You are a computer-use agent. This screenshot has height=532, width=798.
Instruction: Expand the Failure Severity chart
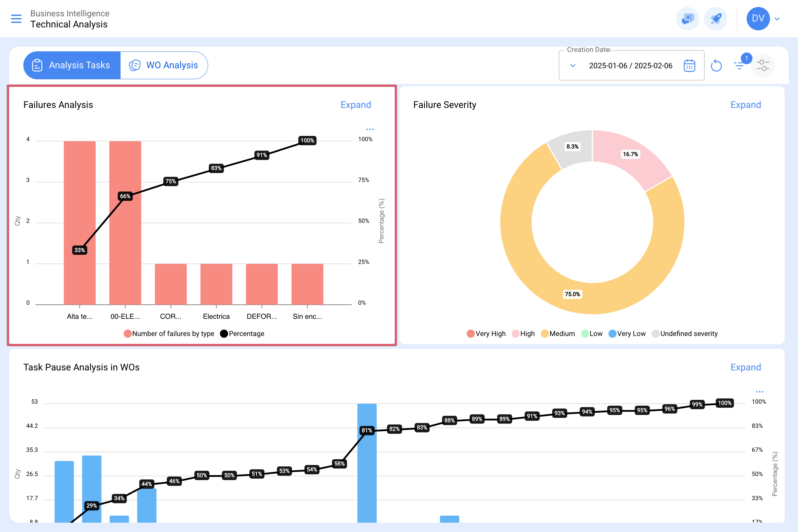tap(745, 105)
